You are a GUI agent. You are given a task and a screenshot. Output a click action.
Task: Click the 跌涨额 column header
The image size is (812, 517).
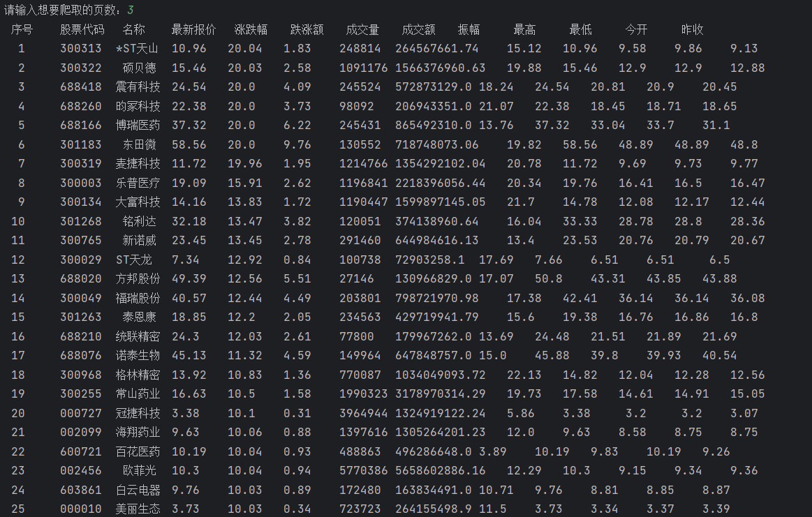click(x=307, y=29)
